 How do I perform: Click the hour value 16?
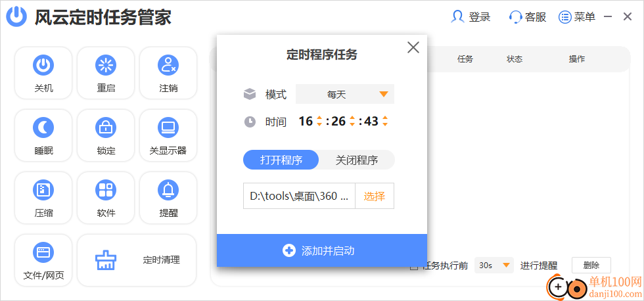[306, 122]
